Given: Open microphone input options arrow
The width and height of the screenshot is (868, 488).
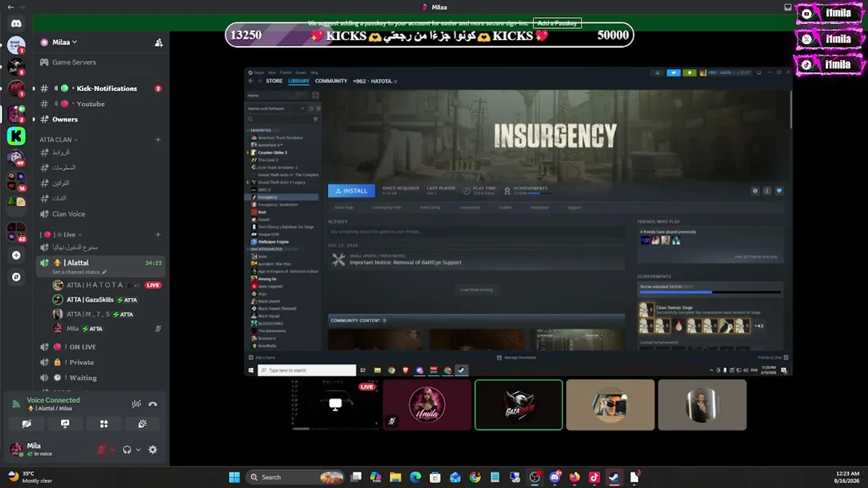Looking at the screenshot, I should pos(113,449).
